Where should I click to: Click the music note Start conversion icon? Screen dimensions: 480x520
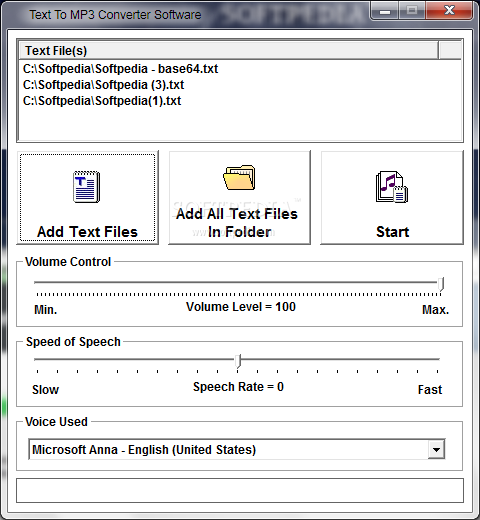(x=392, y=187)
